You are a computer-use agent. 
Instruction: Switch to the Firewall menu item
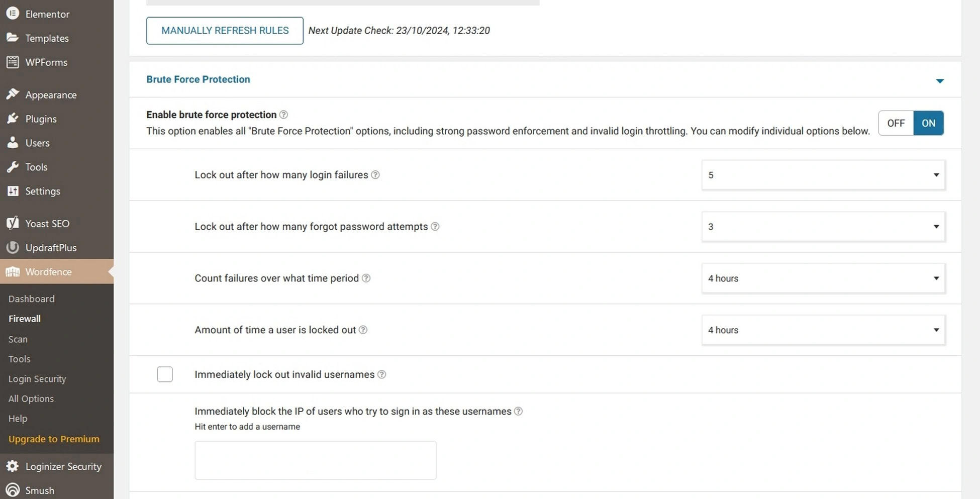tap(24, 318)
